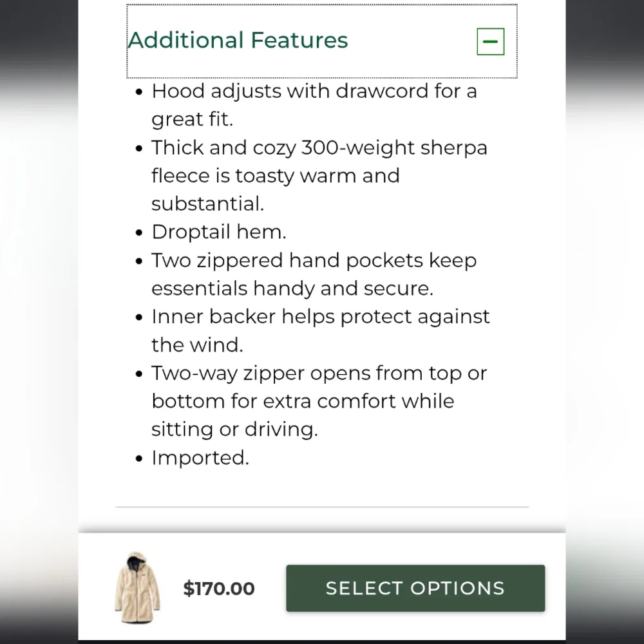The image size is (644, 644).
Task: Click the 'fleece is toasty warm and' line
Action: click(x=275, y=176)
